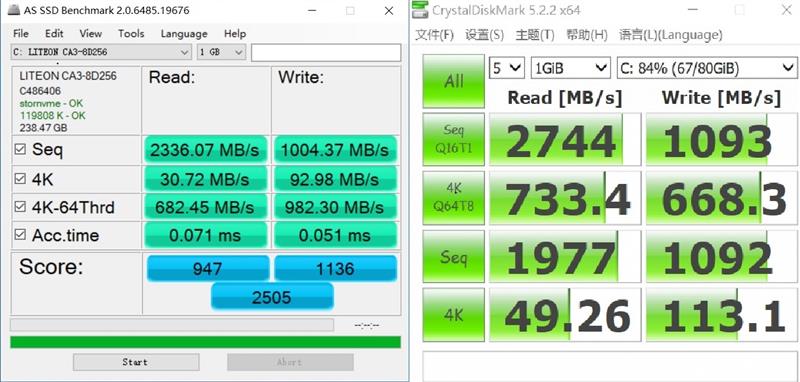Run the plain Seq test in CrystalDiskMark

tap(454, 257)
